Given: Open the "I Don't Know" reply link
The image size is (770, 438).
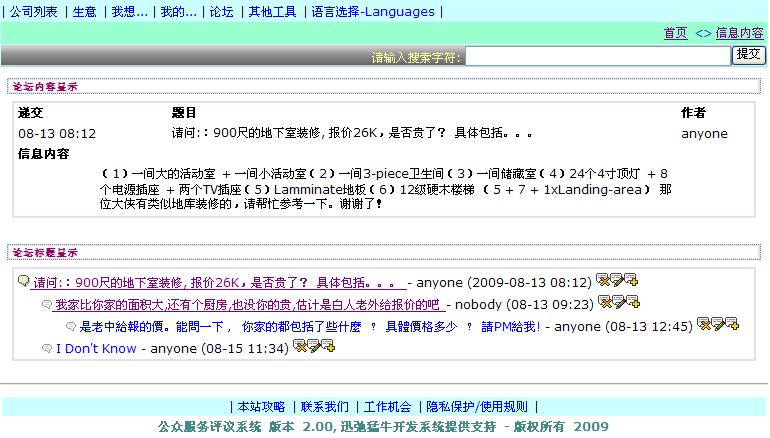Looking at the screenshot, I should pyautogui.click(x=96, y=349).
